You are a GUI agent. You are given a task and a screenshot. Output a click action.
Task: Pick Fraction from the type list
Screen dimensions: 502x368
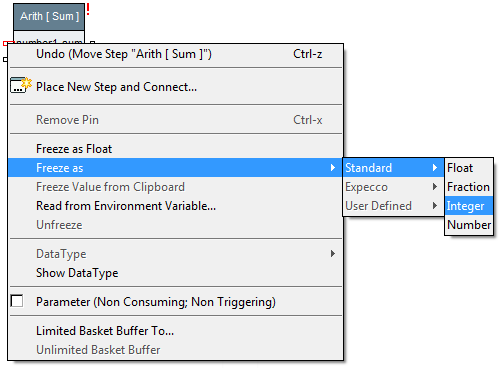click(x=469, y=187)
